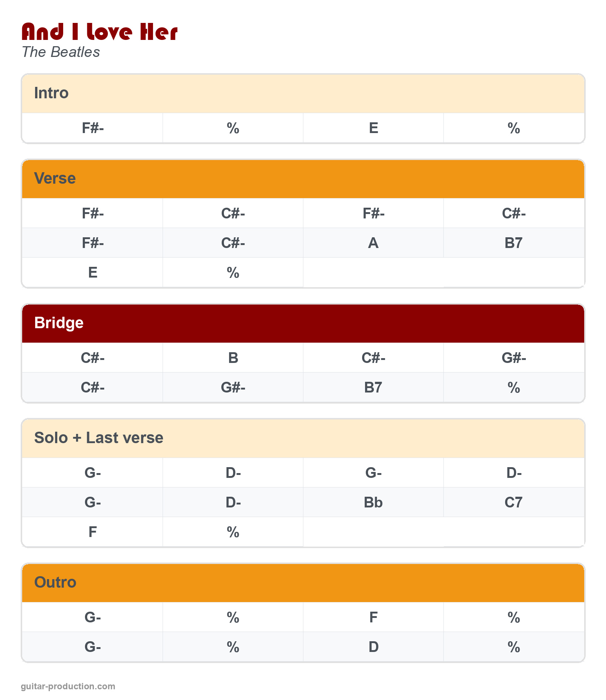This screenshot has height=700, width=606.
Task: Select the F chord in the Outro
Action: 373,618
